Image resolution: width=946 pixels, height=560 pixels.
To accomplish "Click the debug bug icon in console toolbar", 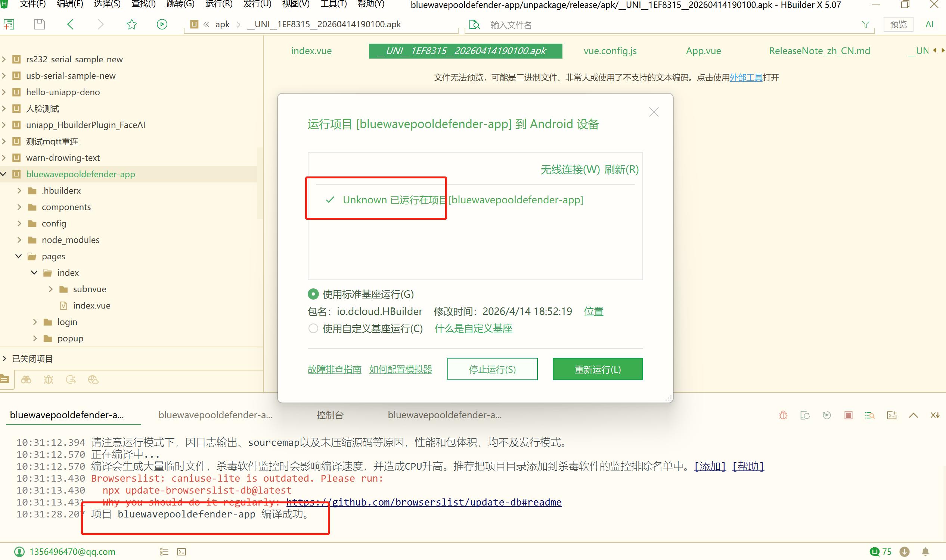I will (783, 415).
